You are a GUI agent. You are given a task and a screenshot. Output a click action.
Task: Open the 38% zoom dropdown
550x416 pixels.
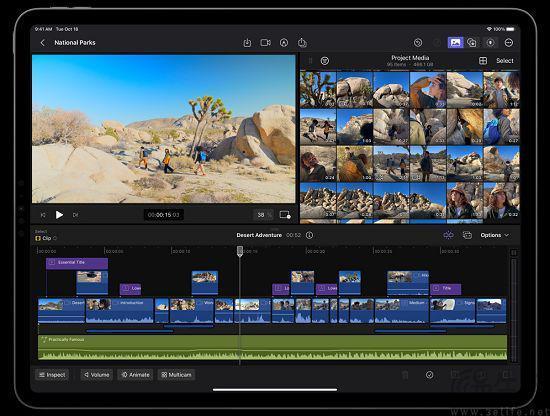point(263,215)
